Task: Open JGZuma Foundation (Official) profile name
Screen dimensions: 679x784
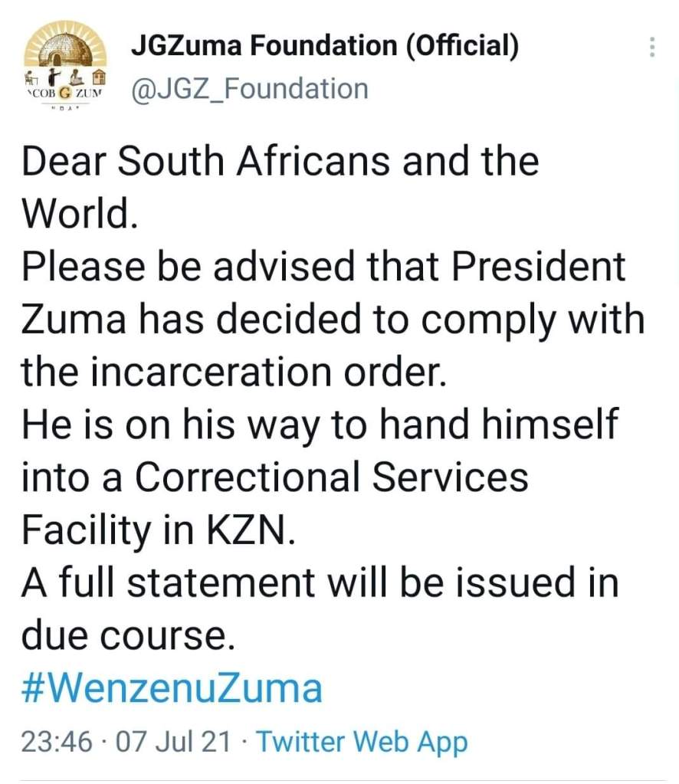Action: click(325, 48)
